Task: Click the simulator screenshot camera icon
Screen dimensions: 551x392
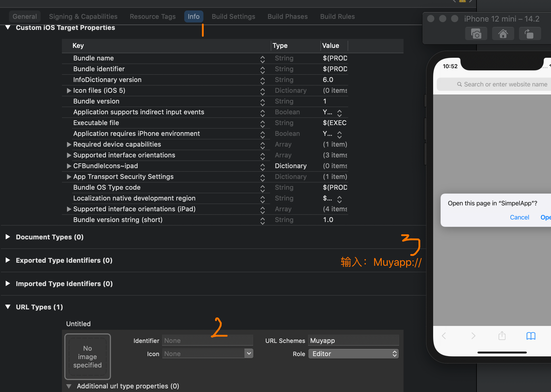Action: tap(476, 34)
